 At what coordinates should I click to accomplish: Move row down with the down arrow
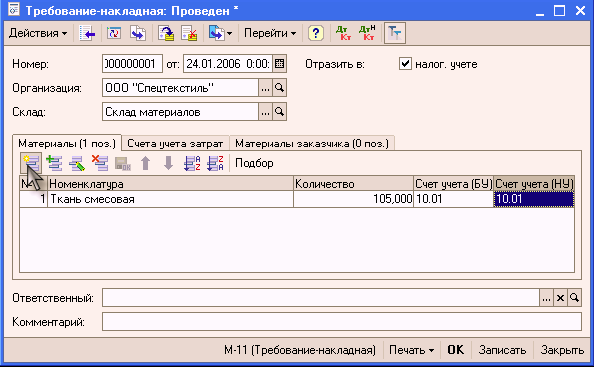click(169, 163)
